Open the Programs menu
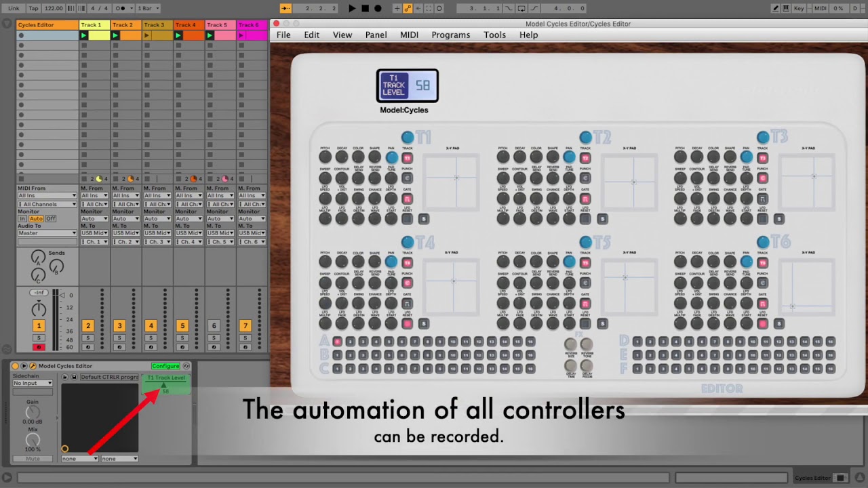The height and width of the screenshot is (488, 868). [450, 35]
